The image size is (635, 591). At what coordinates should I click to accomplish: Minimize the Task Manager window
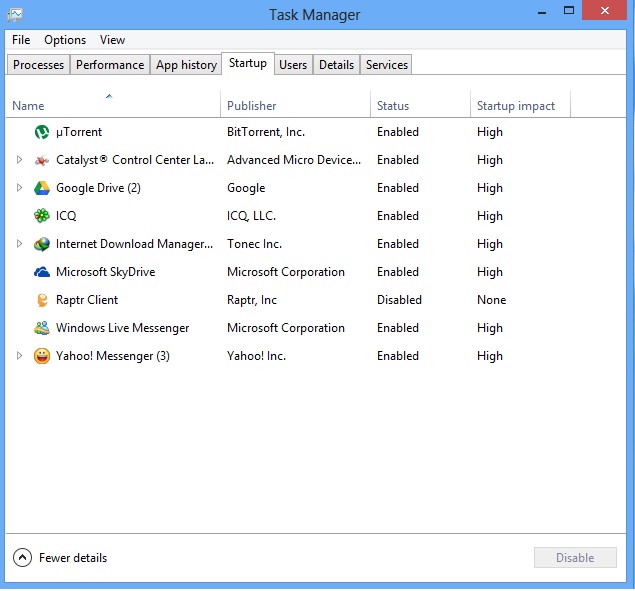point(542,11)
